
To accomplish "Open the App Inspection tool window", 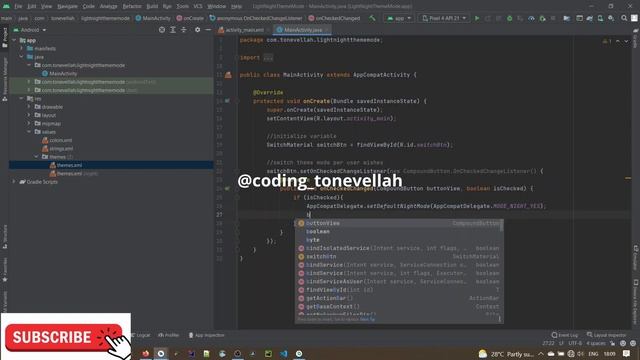I will click(x=207, y=335).
